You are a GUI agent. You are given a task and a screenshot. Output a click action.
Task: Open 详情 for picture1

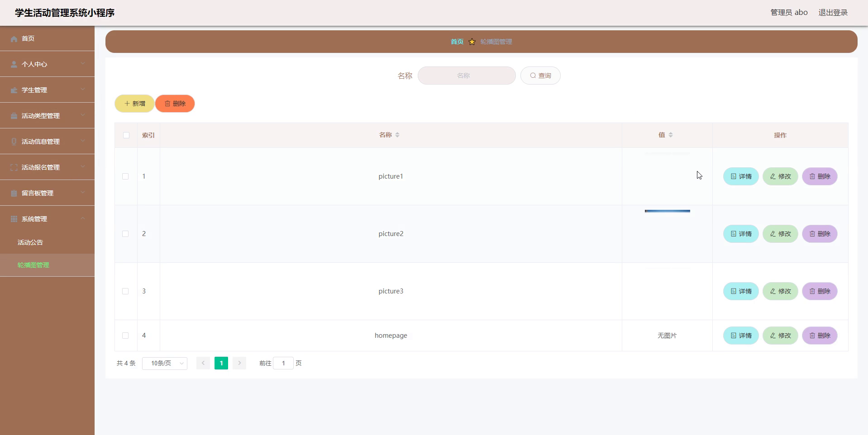741,176
